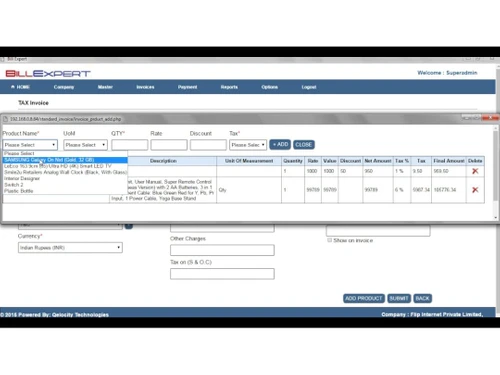Click the Welcome : Superadmin text

click(x=447, y=73)
